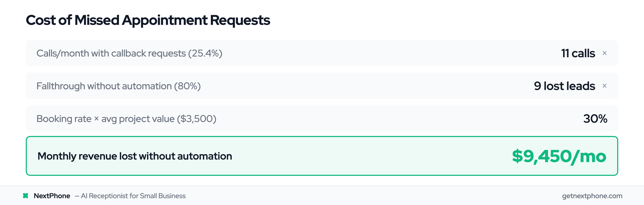This screenshot has width=644, height=205.
Task: Click the NextPhone brand name
Action: pos(52,196)
